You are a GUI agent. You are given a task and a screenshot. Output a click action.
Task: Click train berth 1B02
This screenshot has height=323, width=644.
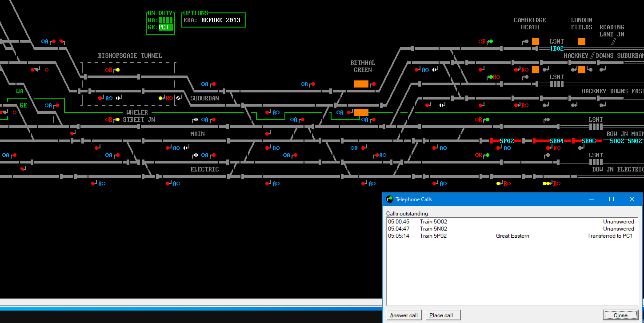click(x=557, y=48)
